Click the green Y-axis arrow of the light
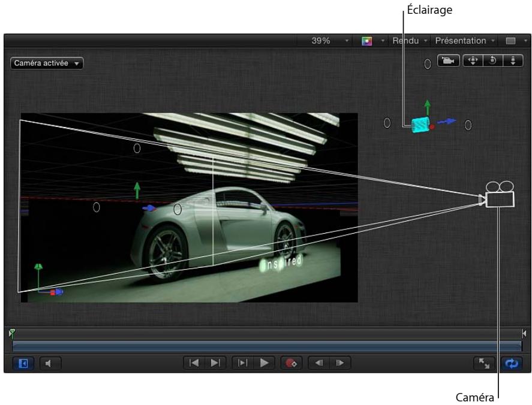The height and width of the screenshot is (405, 532). tap(428, 107)
